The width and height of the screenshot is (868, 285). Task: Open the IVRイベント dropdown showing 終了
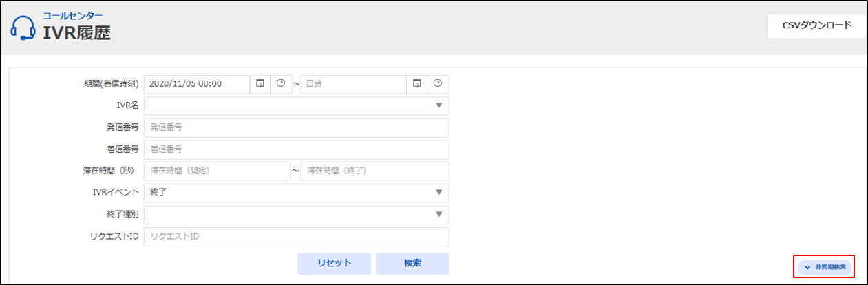click(438, 193)
